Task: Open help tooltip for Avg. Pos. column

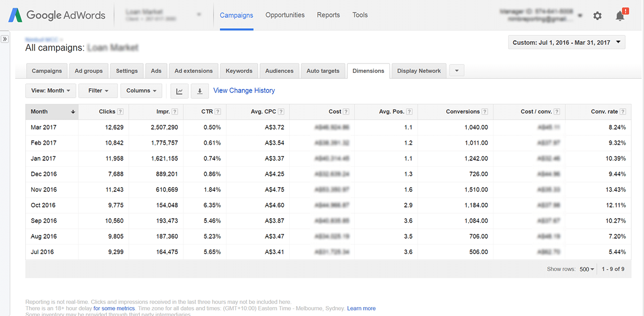Action: (x=410, y=112)
